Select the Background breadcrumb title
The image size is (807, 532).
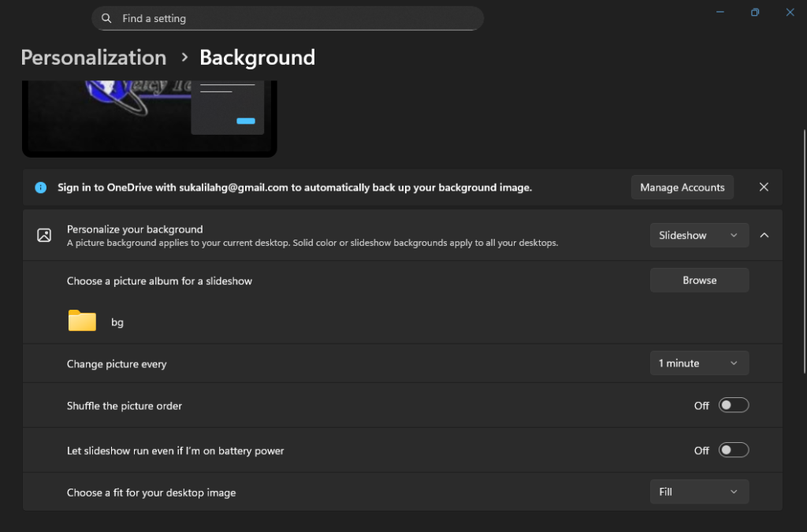pos(257,58)
